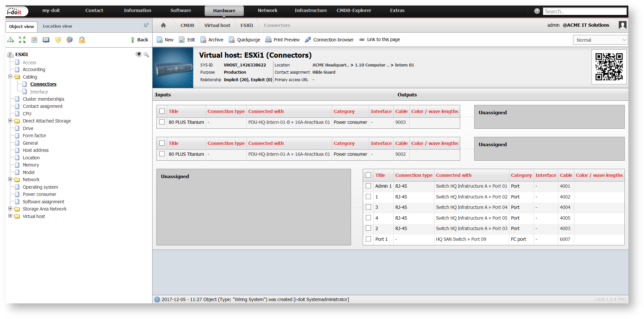The image size is (644, 319).
Task: Open the Connection browser tool
Action: pyautogui.click(x=329, y=40)
